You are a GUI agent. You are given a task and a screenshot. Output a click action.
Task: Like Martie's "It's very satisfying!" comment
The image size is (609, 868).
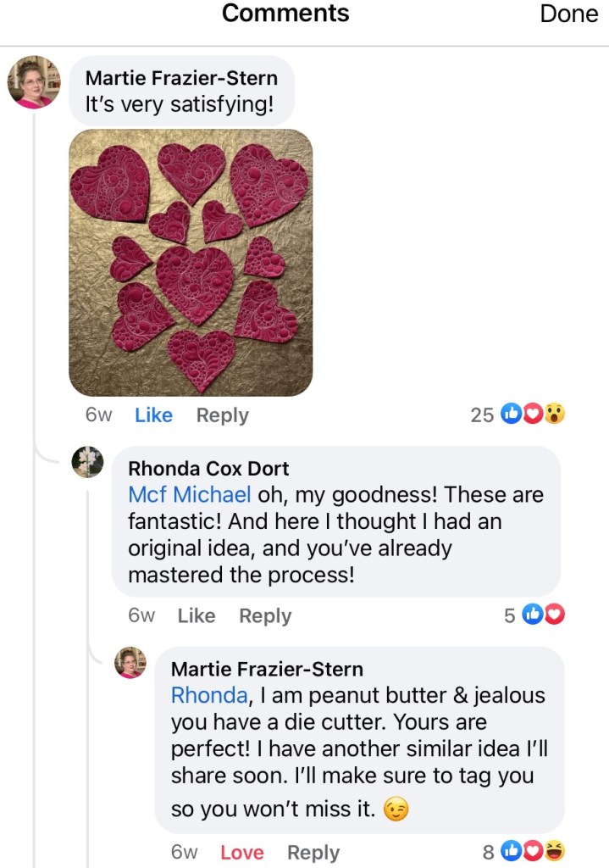click(x=153, y=415)
